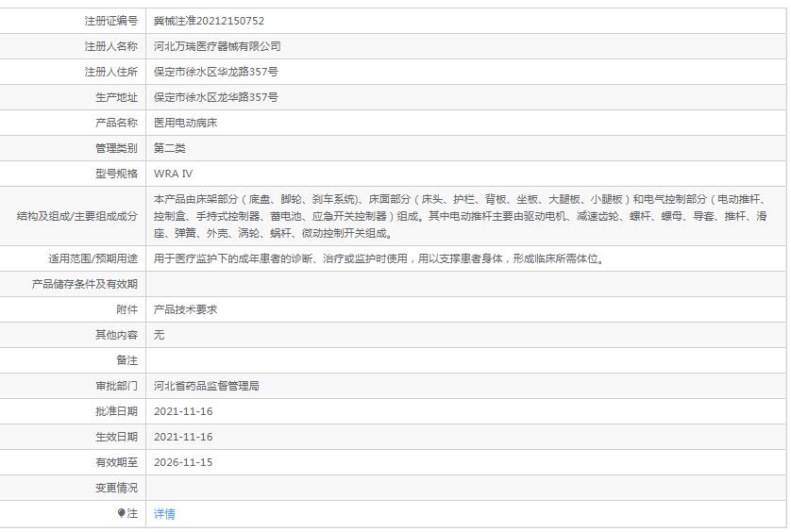
Task: Select registration number 冀械注准20212150752
Action: [x=209, y=21]
